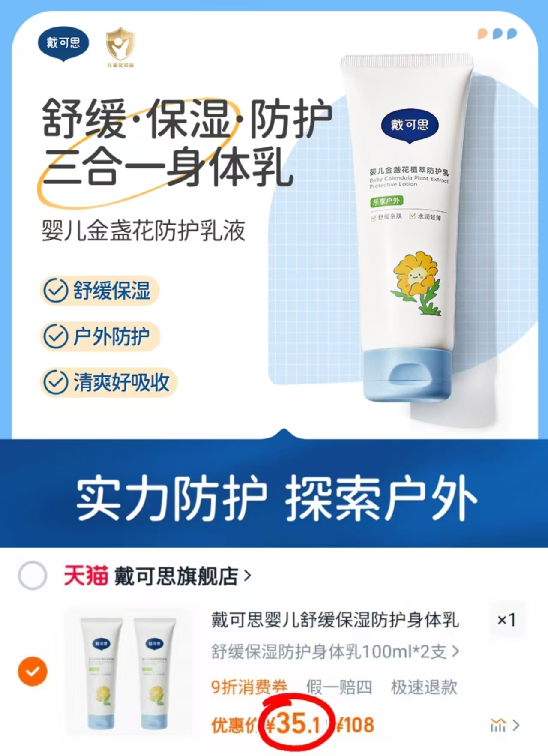
Task: Click the 假一赔四 guarantee tag
Action: (x=339, y=687)
